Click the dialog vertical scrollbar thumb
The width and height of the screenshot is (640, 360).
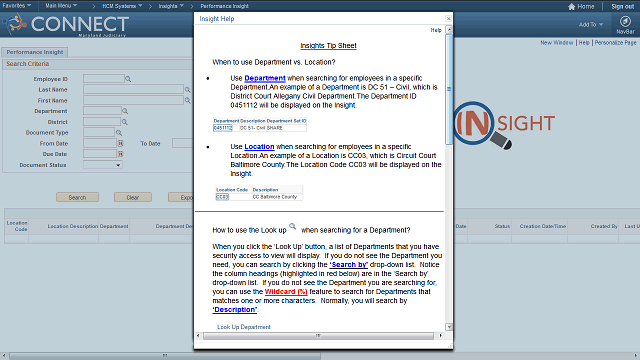pos(449,89)
